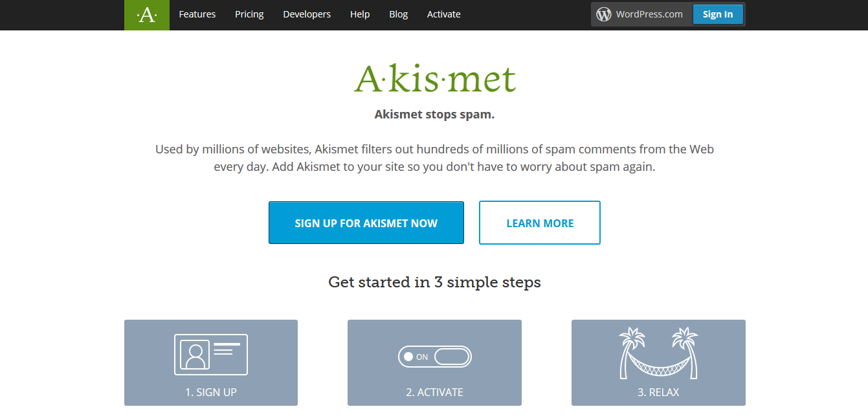The width and height of the screenshot is (868, 420).
Task: Click the ON toggle switch graphic
Action: coord(435,357)
